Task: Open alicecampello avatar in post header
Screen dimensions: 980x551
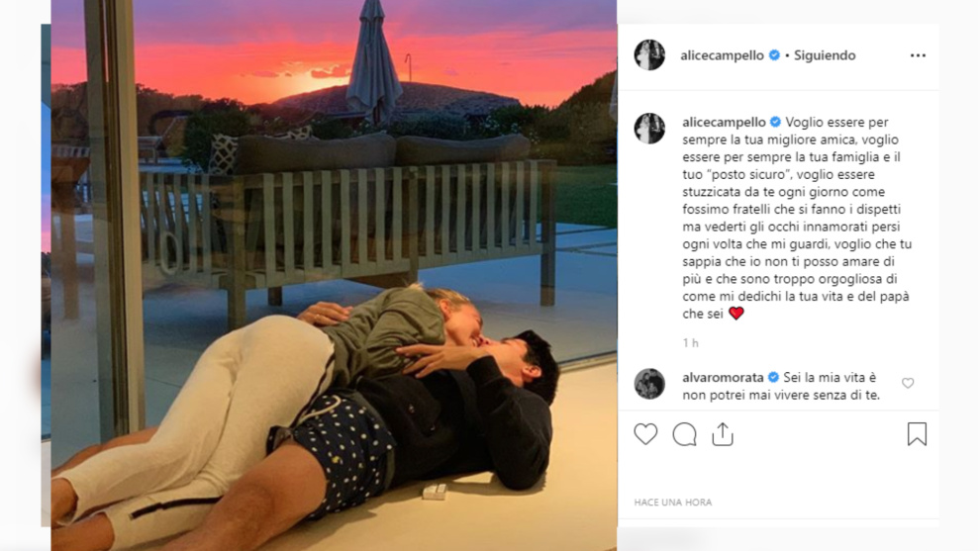Action: coord(649,55)
